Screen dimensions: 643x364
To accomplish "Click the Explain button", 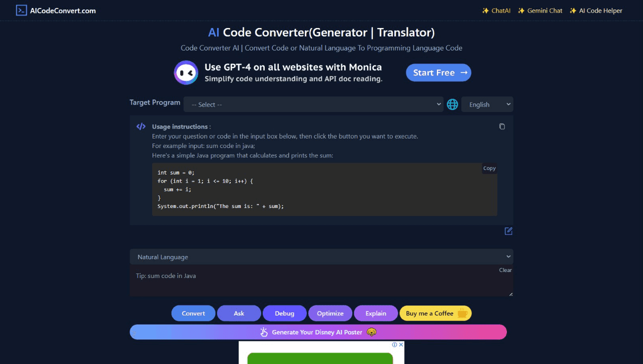I will (376, 313).
